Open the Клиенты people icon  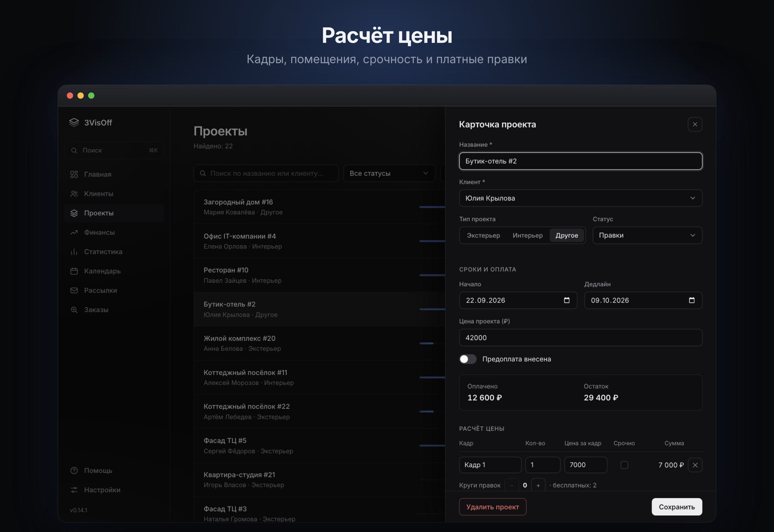click(x=74, y=194)
